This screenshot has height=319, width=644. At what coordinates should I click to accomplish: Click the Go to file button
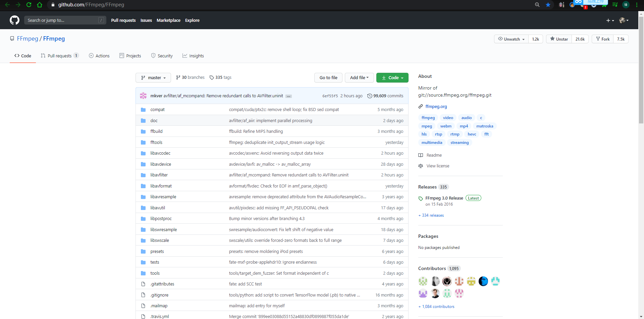(x=328, y=78)
